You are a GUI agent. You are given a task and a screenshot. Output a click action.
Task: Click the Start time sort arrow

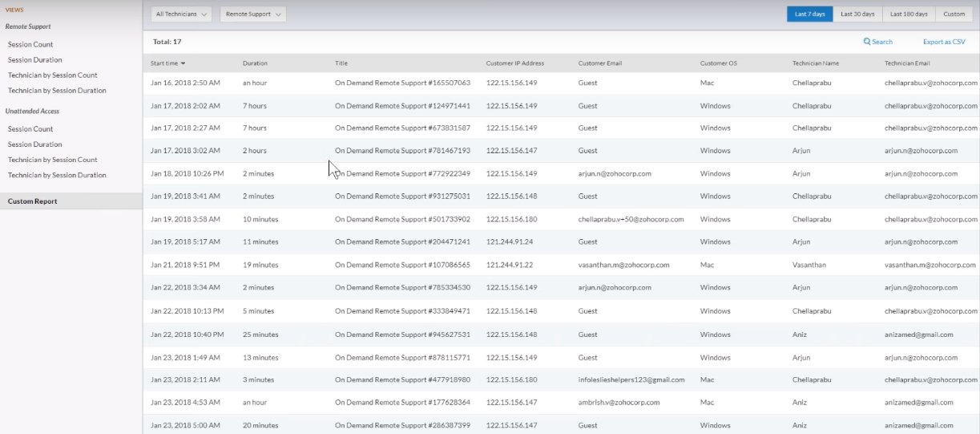point(183,63)
